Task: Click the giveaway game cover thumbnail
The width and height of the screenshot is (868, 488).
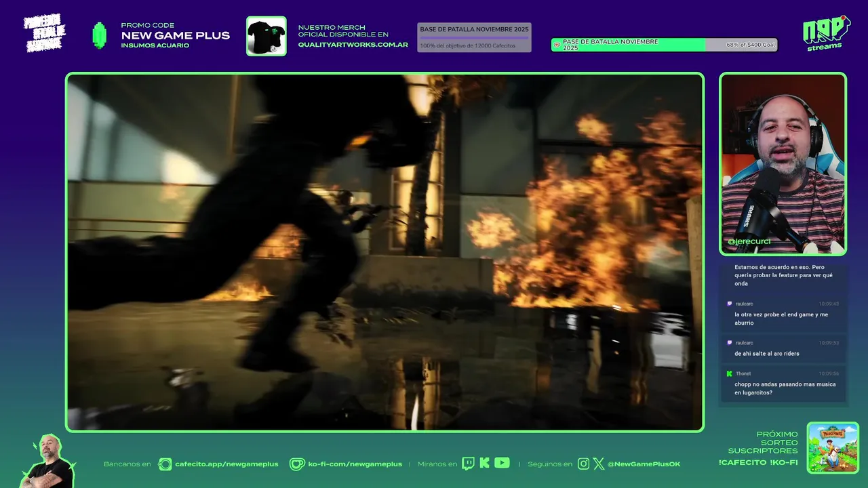Action: [833, 447]
